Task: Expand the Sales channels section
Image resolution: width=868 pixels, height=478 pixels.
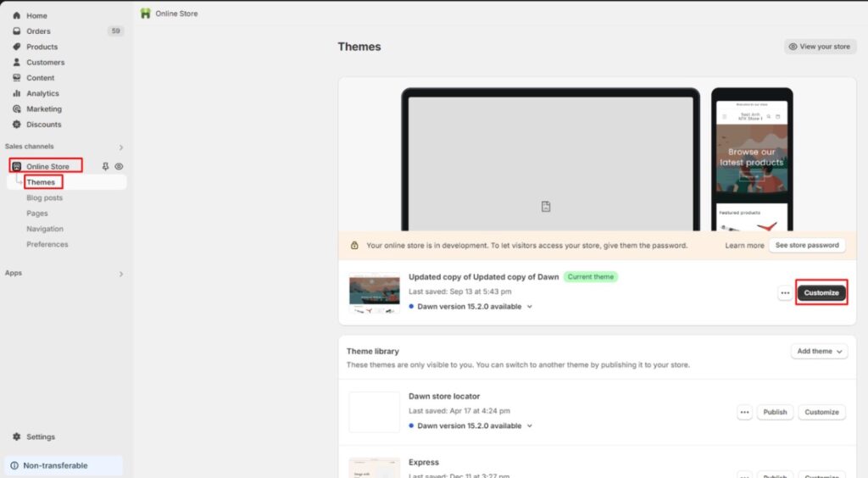Action: 120,147
